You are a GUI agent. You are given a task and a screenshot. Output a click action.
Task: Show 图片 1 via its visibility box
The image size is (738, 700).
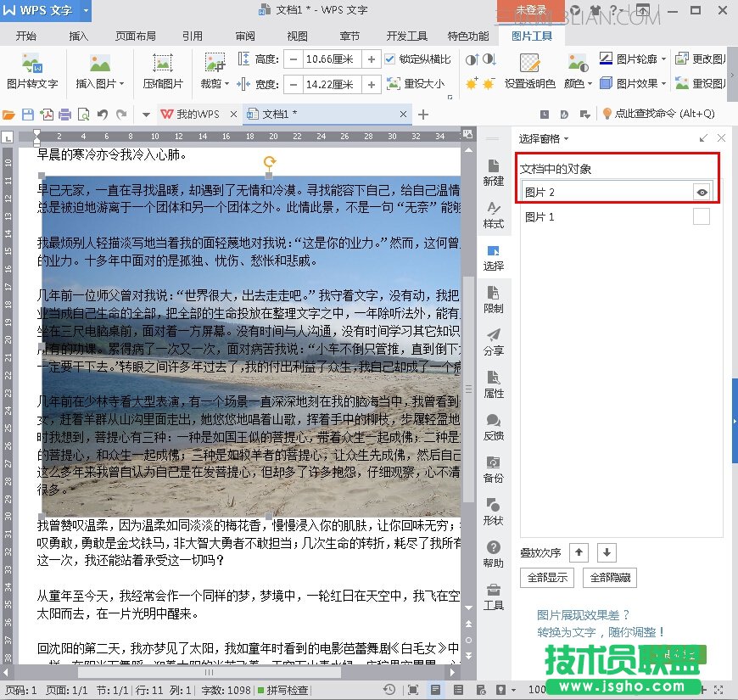[x=701, y=217]
